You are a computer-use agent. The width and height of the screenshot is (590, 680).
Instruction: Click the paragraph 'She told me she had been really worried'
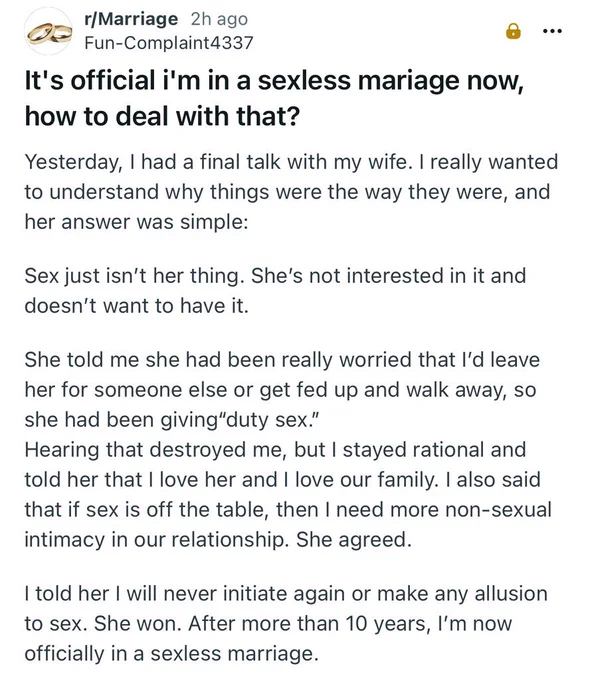tap(282, 390)
